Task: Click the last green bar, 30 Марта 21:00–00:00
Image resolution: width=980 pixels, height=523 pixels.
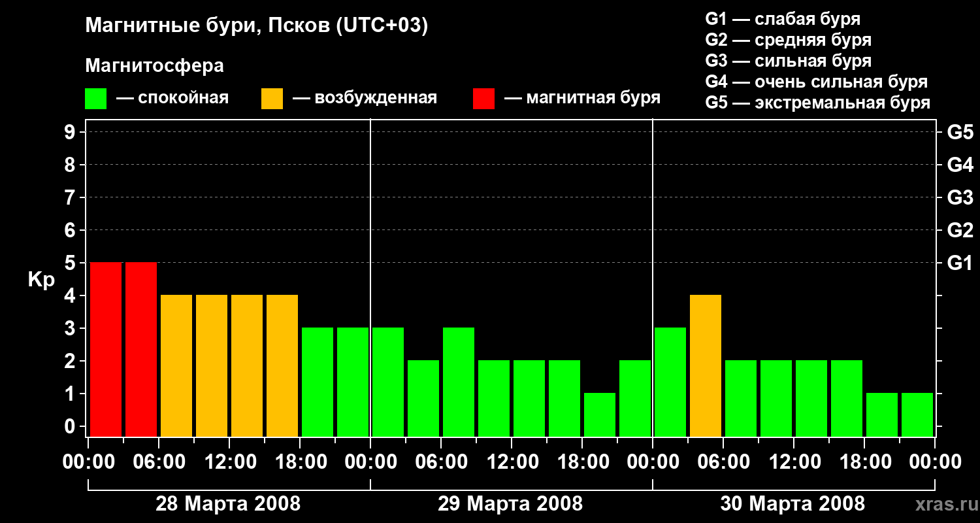Action: (917, 414)
